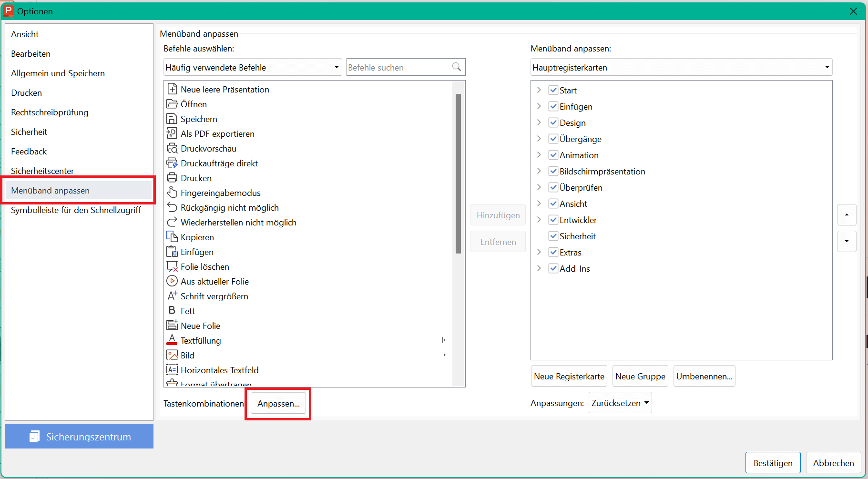Select Allgemein und Speichern category
The image size is (868, 479).
click(x=79, y=73)
